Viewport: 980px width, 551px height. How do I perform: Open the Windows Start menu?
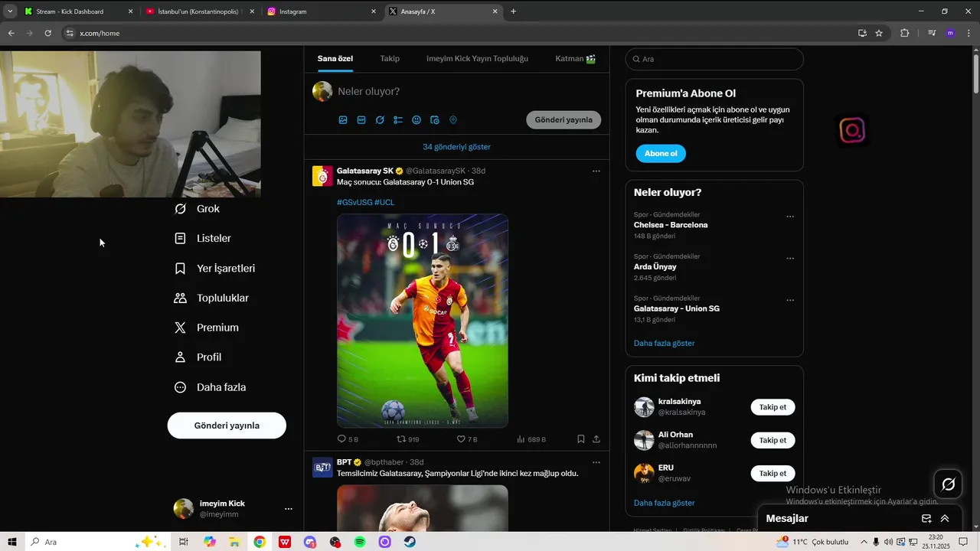point(12,542)
